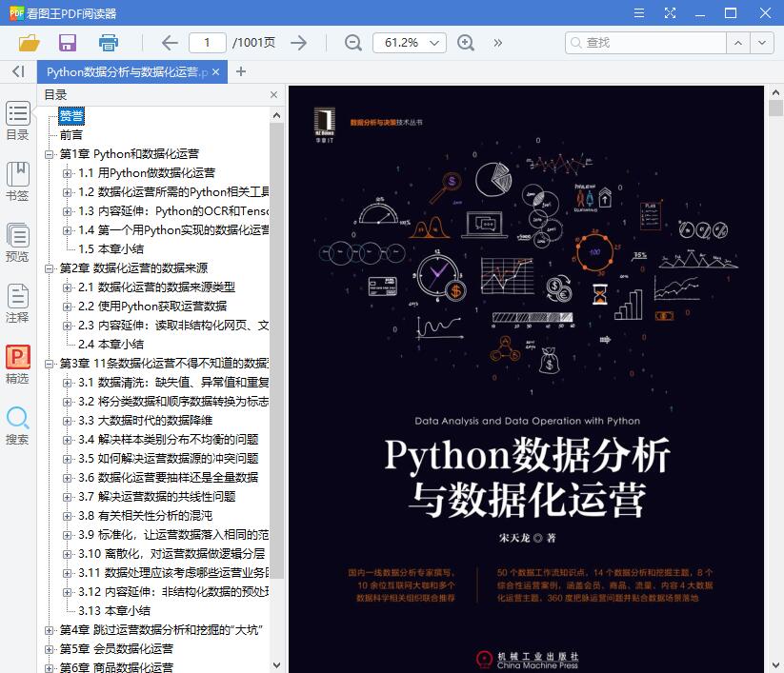Screen dimensions: 784x673
Task: Add a new tab with the plus button
Action: tap(241, 71)
